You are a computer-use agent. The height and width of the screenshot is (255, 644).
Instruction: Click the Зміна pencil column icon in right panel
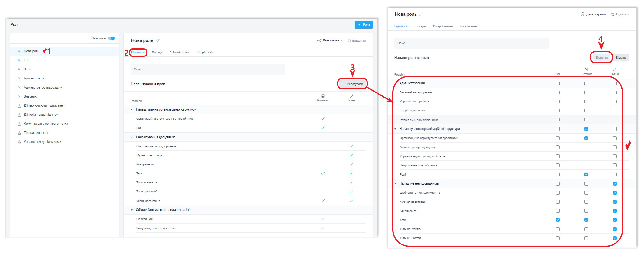615,70
